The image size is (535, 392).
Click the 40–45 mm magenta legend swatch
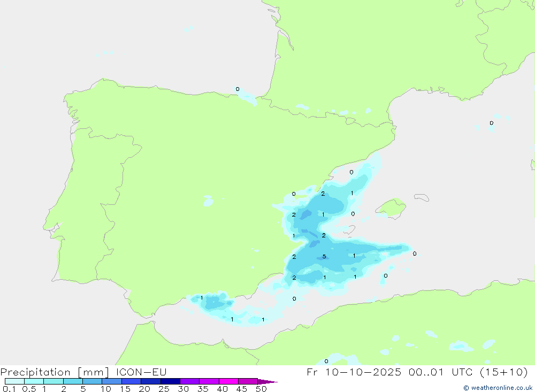(228, 381)
